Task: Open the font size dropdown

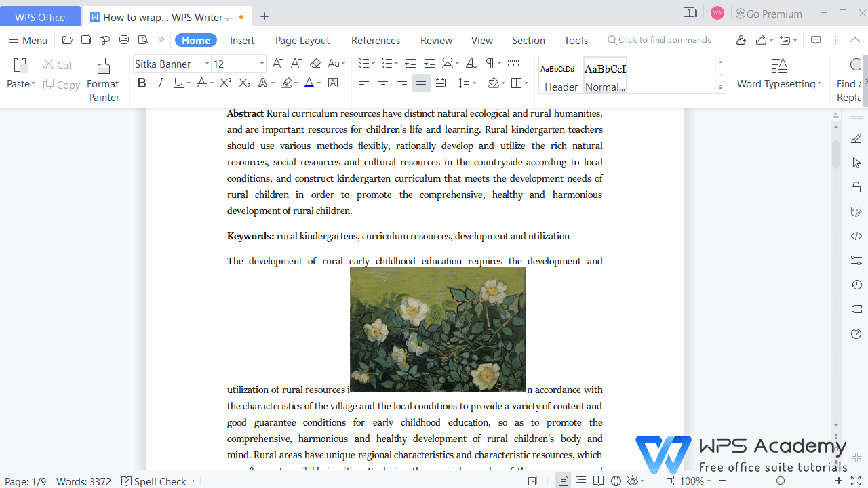Action: [262, 63]
